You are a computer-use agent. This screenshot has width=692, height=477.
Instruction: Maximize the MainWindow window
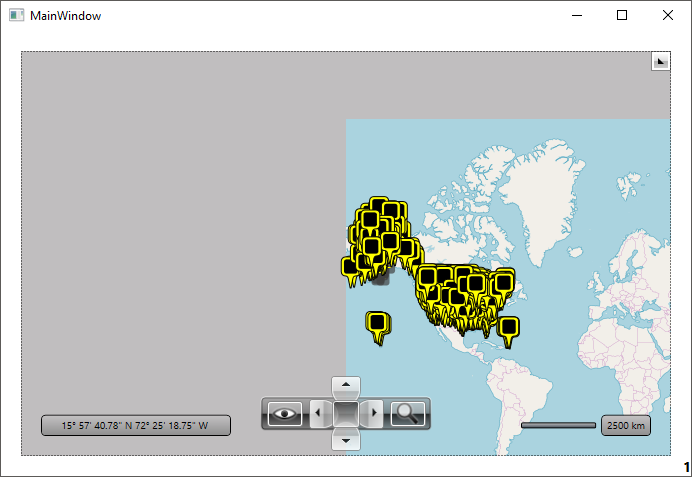point(622,15)
